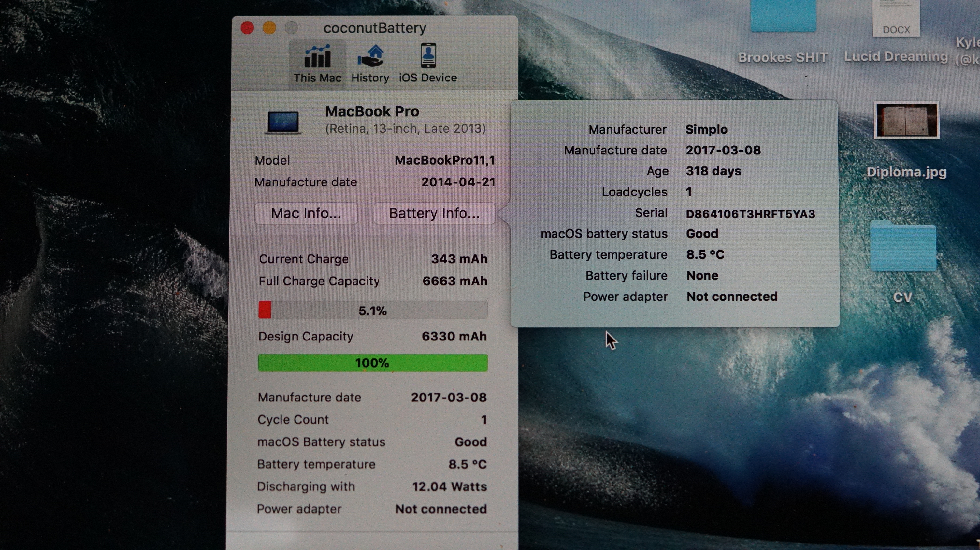Click the Full Charge Capacity 6663 mAh value

455,281
